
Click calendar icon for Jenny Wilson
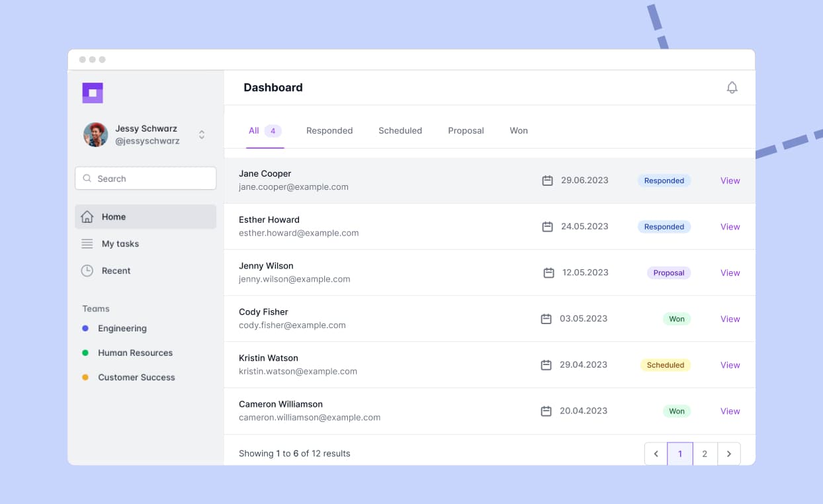point(548,273)
